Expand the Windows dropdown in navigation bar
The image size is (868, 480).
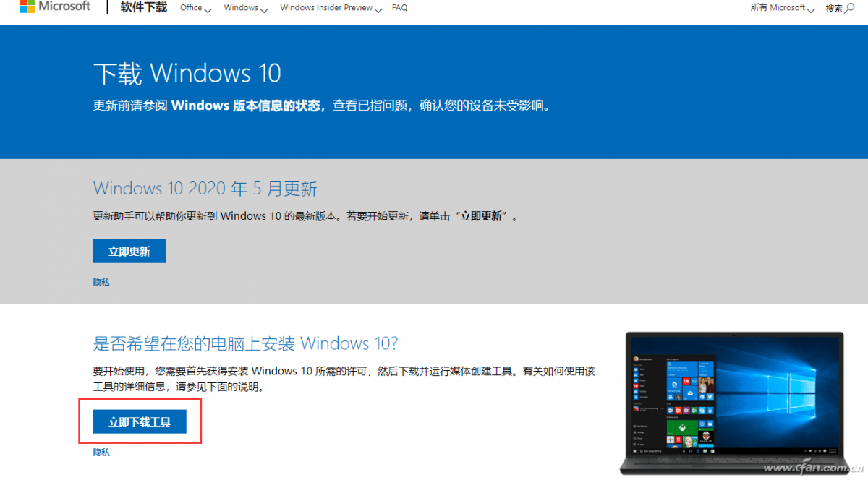coord(245,8)
